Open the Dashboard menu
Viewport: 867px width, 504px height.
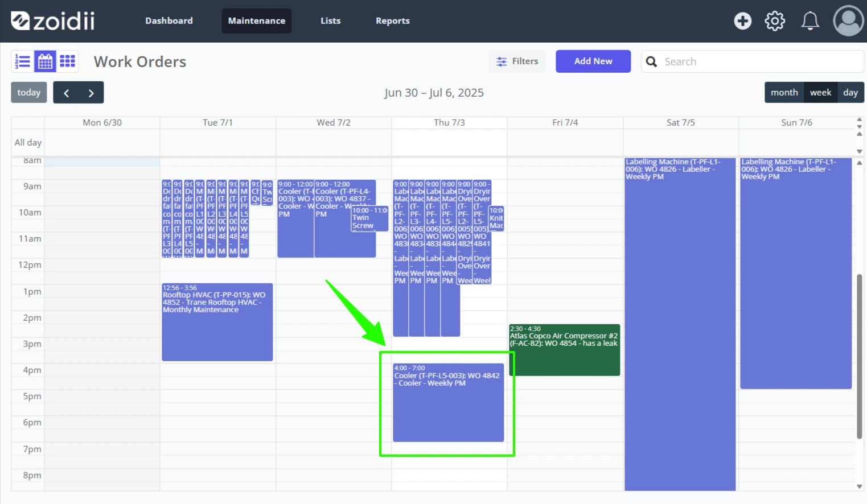169,21
